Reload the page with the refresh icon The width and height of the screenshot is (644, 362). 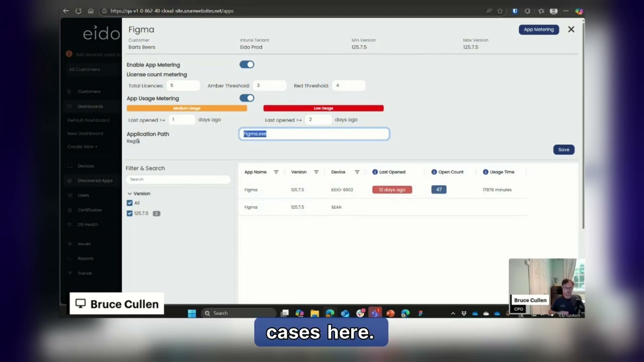[78, 11]
